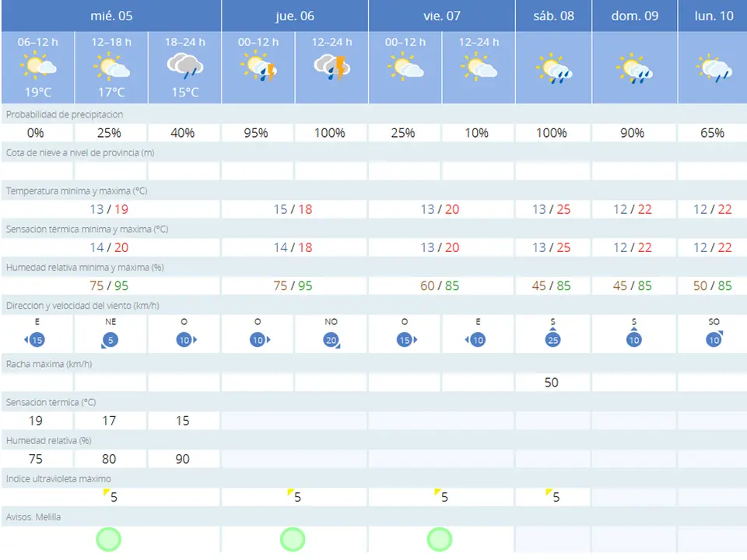This screenshot has width=747, height=560.
Task: Click the green warning circle for jue. 06
Action: click(293, 539)
